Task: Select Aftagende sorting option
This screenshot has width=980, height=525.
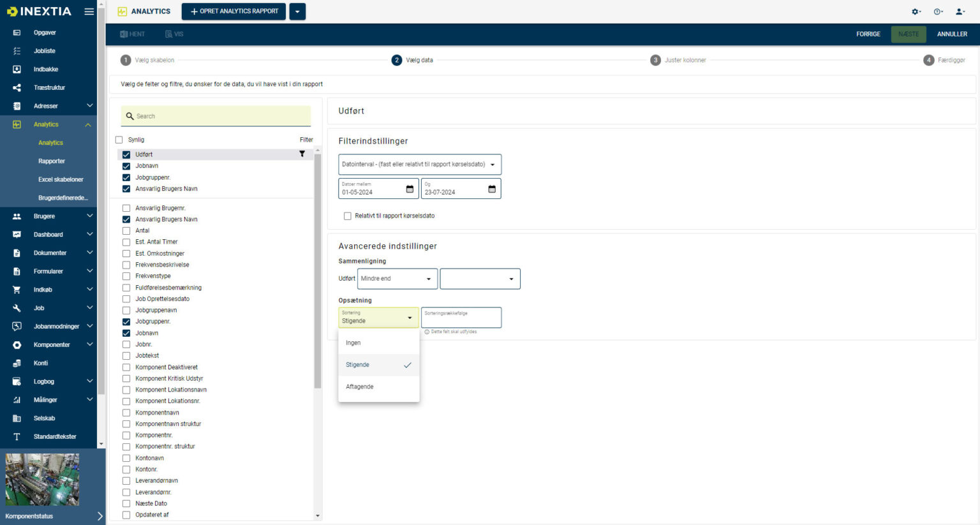Action: click(x=379, y=387)
